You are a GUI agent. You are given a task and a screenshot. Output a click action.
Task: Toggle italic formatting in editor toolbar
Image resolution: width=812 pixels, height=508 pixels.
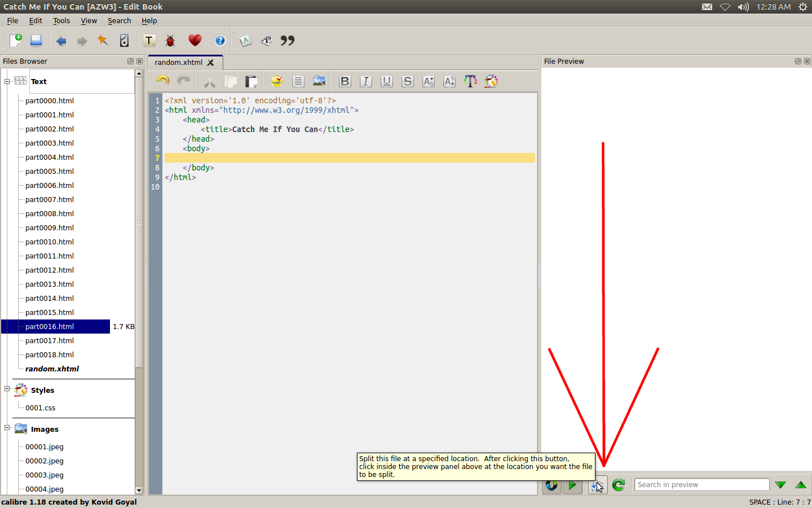click(x=366, y=81)
